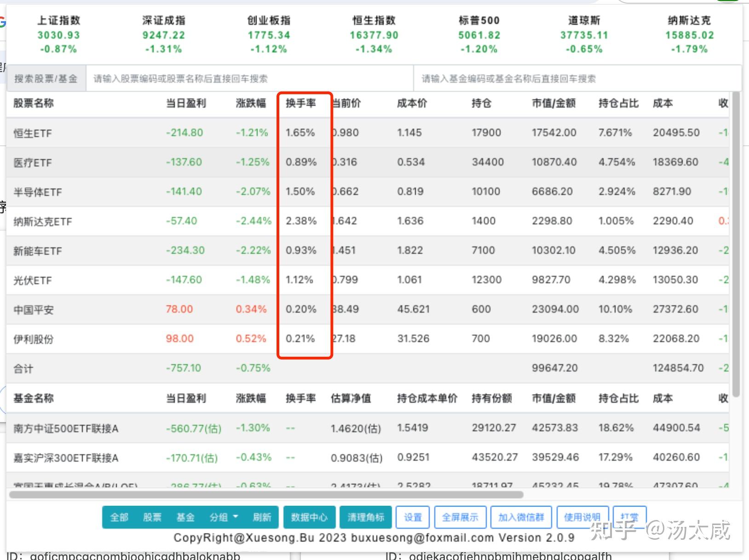Select the 恒生ETF row name
This screenshot has height=560, width=749.
pyautogui.click(x=33, y=133)
